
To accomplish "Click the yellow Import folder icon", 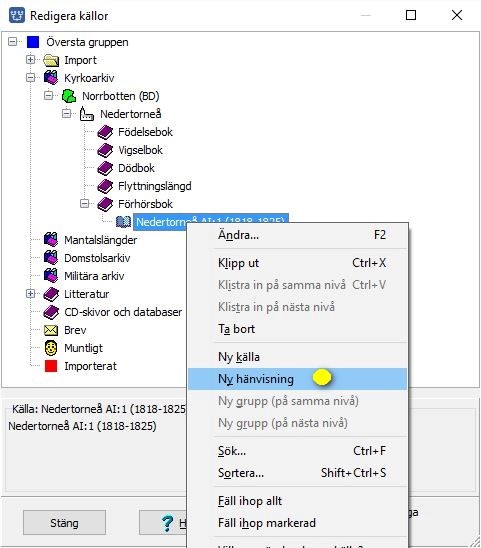I will click(x=51, y=60).
